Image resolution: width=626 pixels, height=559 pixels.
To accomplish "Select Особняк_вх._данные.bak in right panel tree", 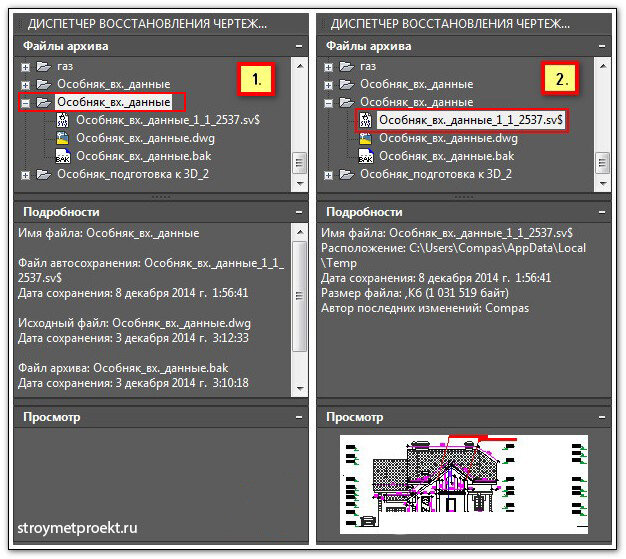I will point(446,156).
